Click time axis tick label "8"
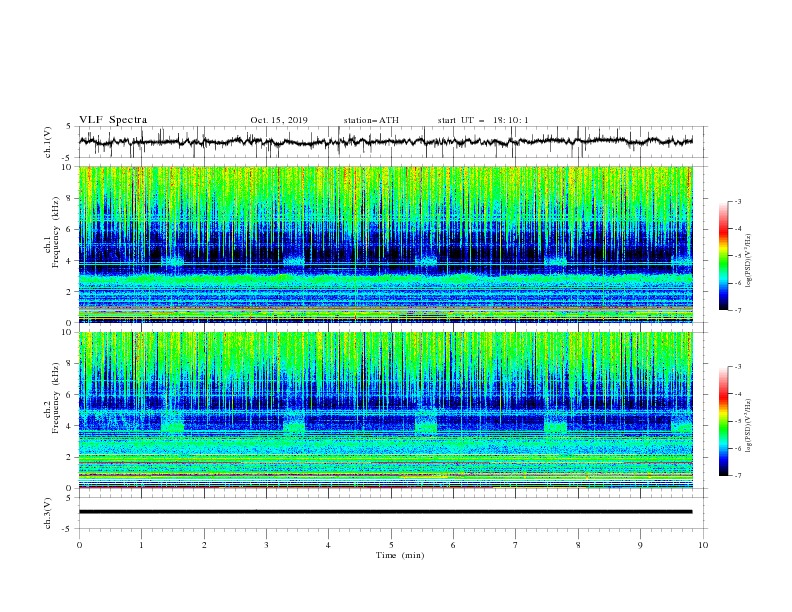Screen dimensions: 792x612 tap(578, 545)
